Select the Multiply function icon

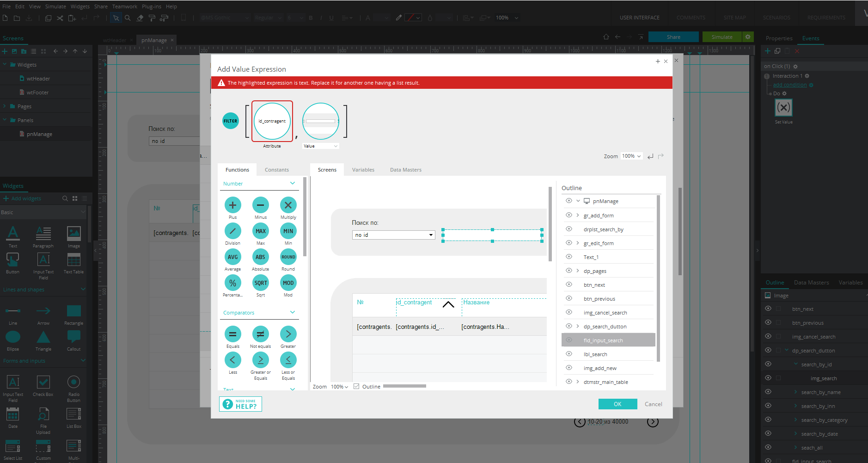click(x=288, y=205)
